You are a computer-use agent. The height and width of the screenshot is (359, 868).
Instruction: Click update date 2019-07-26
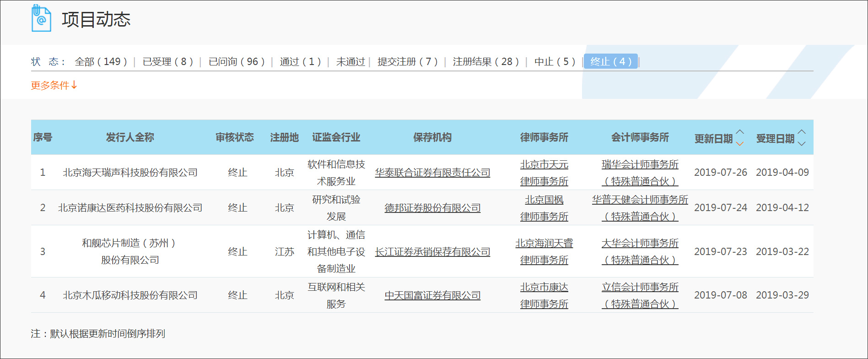721,173
